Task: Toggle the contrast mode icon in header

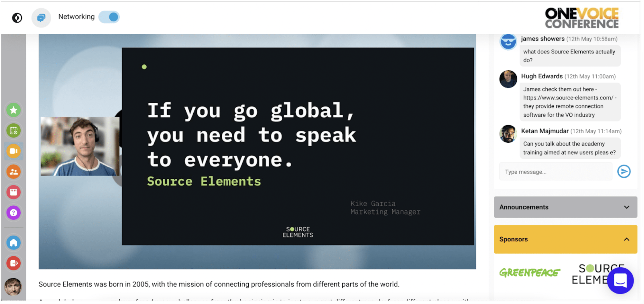Action: pos(17,18)
